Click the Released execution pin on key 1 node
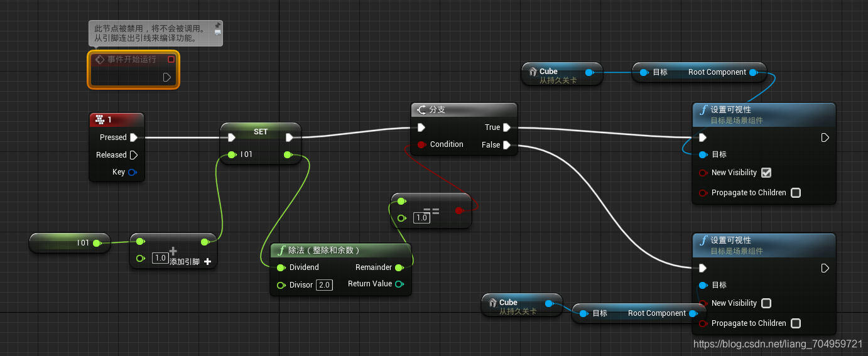868x356 pixels. coord(133,155)
